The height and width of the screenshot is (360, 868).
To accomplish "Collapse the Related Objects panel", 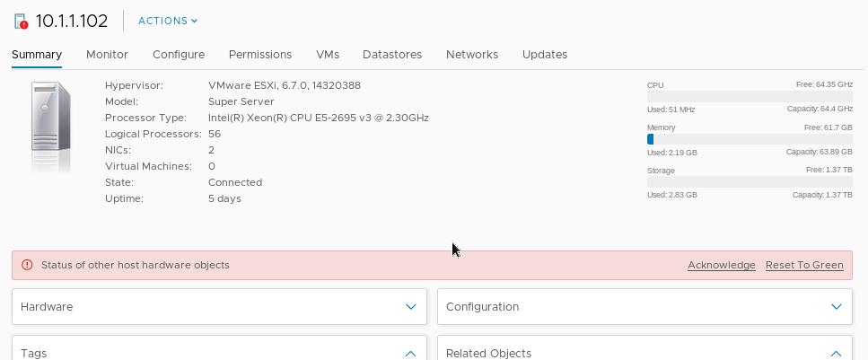I will [x=837, y=353].
